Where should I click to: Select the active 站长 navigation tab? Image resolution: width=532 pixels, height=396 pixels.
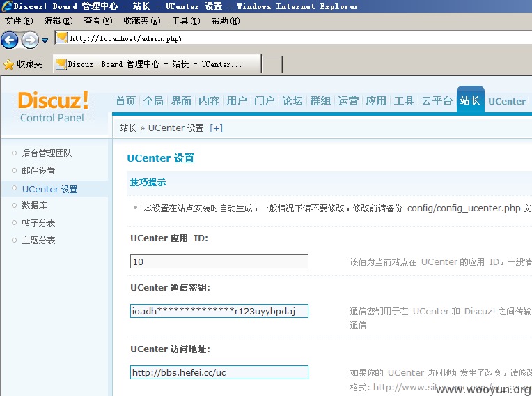[470, 100]
